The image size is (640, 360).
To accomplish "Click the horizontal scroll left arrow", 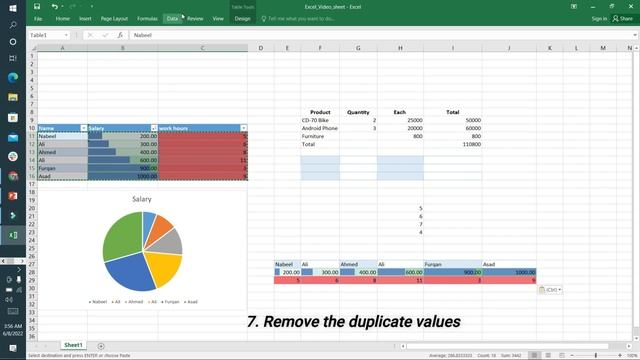I will pos(403,346).
